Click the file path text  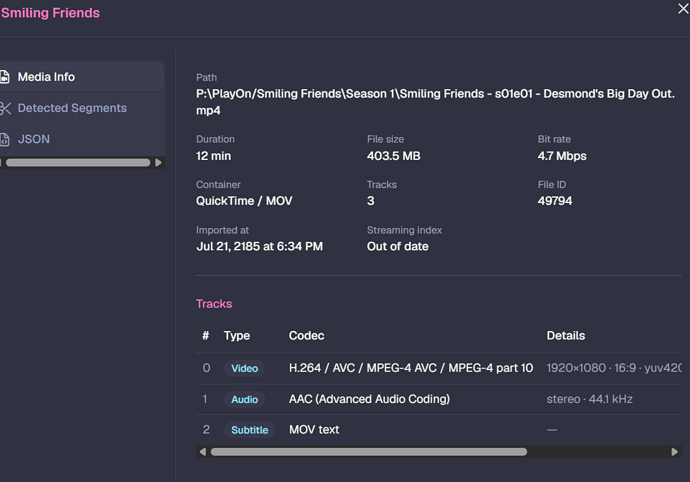[x=436, y=102]
